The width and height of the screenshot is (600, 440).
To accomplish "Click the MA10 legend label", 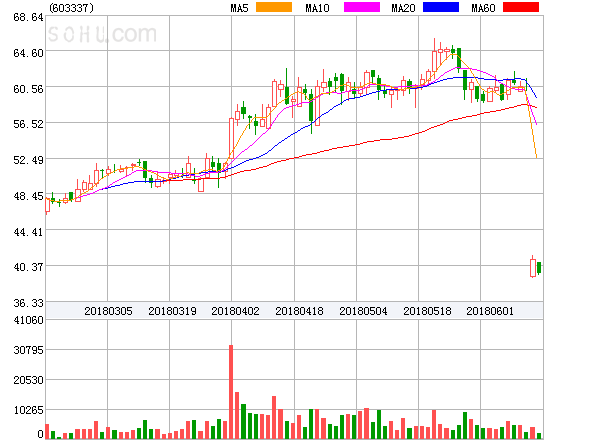I will click(317, 8).
